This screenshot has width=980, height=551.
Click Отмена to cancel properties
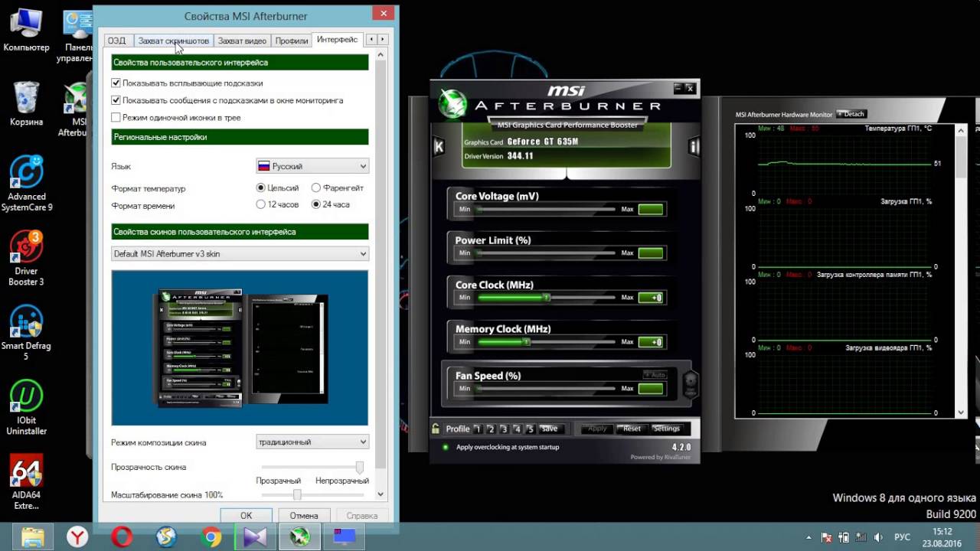304,515
